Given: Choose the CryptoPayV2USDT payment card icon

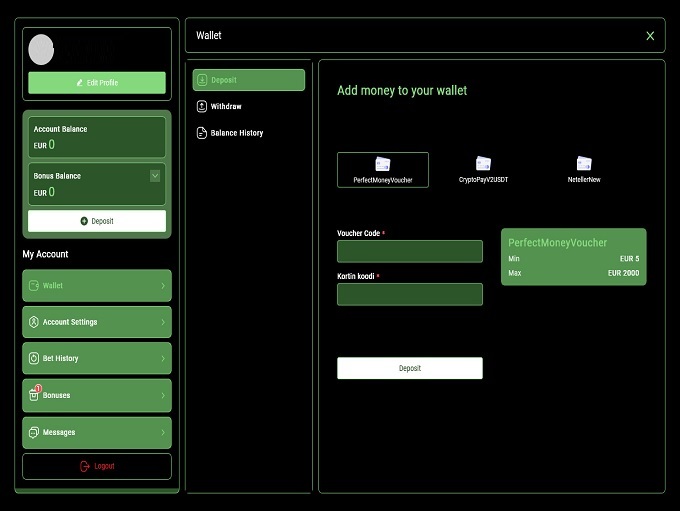Looking at the screenshot, I should [x=483, y=163].
